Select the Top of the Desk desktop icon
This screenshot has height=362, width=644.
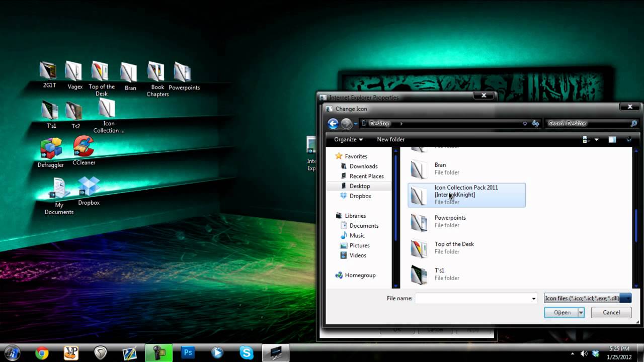(102, 79)
